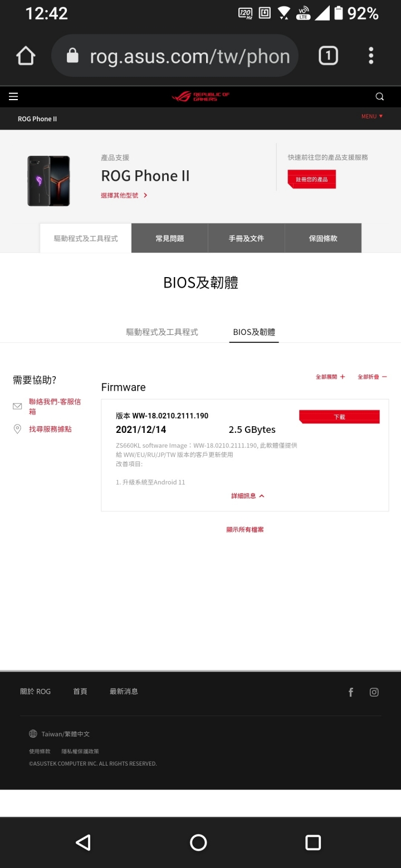Open 選擇其他型號 link
The height and width of the screenshot is (868, 401).
coord(124,195)
